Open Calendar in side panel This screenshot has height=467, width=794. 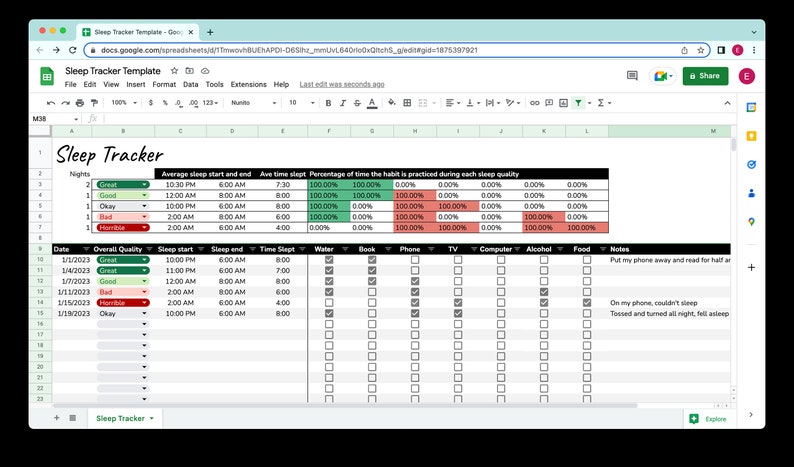(751, 107)
